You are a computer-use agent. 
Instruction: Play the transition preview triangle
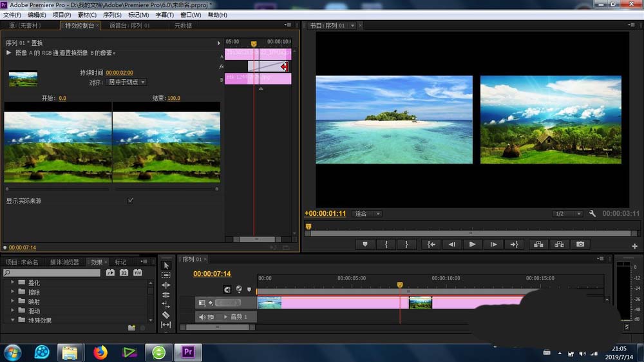click(x=8, y=53)
